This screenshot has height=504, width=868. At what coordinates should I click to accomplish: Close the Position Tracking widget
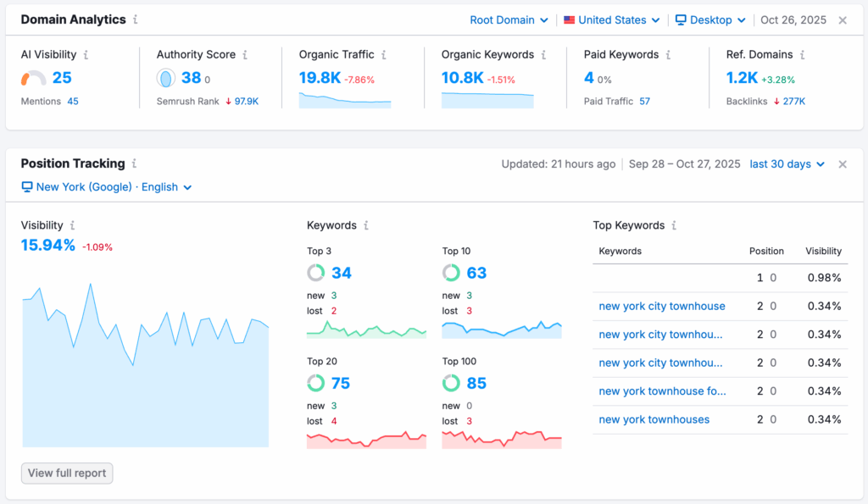[843, 164]
